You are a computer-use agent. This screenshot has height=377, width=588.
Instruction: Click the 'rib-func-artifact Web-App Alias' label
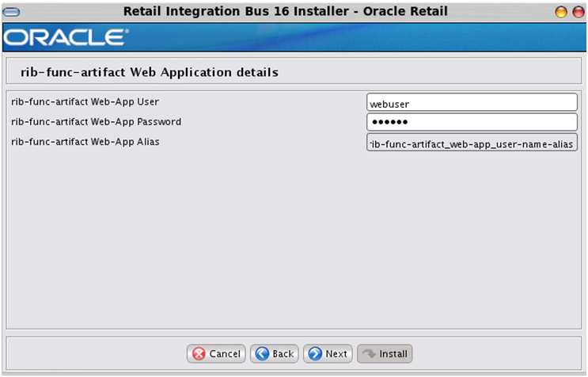85,142
